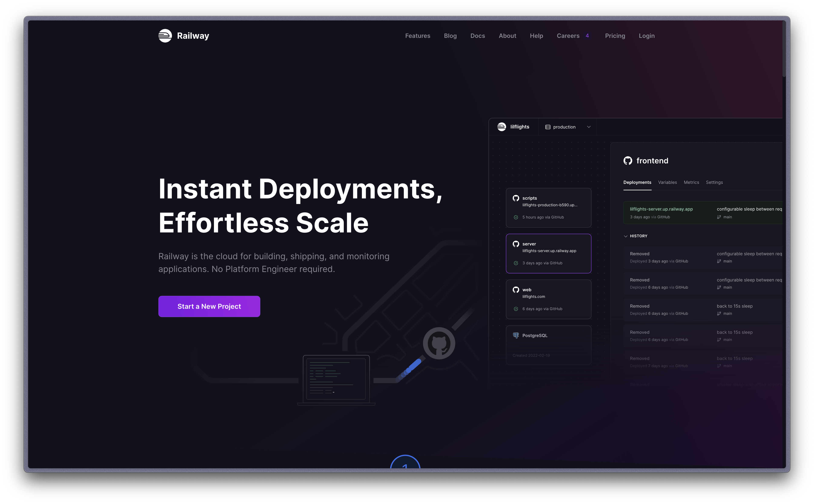The image size is (814, 504).
Task: Open the production environment dropdown
Action: (x=568, y=127)
